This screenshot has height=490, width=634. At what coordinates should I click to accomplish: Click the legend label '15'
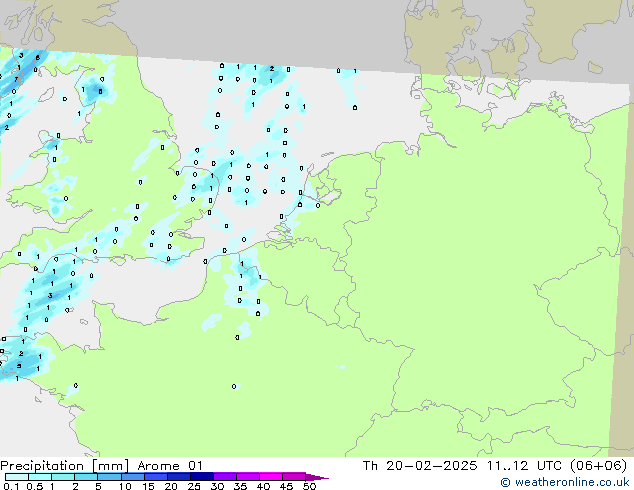pyautogui.click(x=148, y=486)
